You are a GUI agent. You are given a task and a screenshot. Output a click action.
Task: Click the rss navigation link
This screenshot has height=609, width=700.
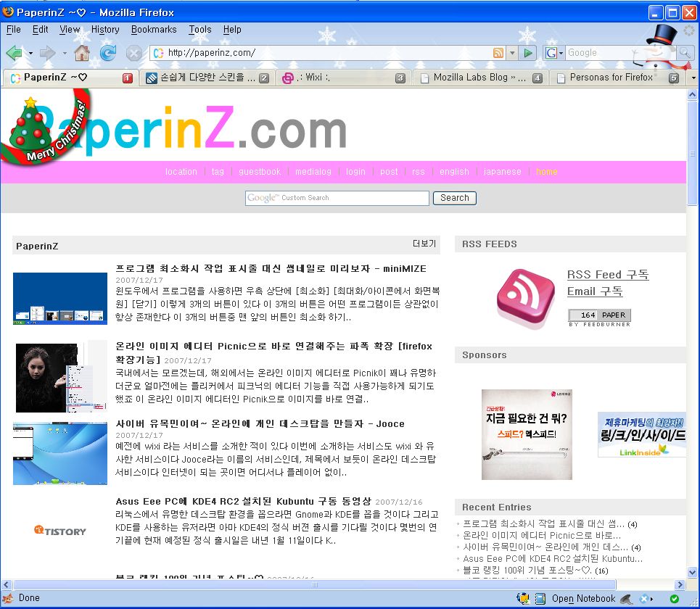(419, 171)
